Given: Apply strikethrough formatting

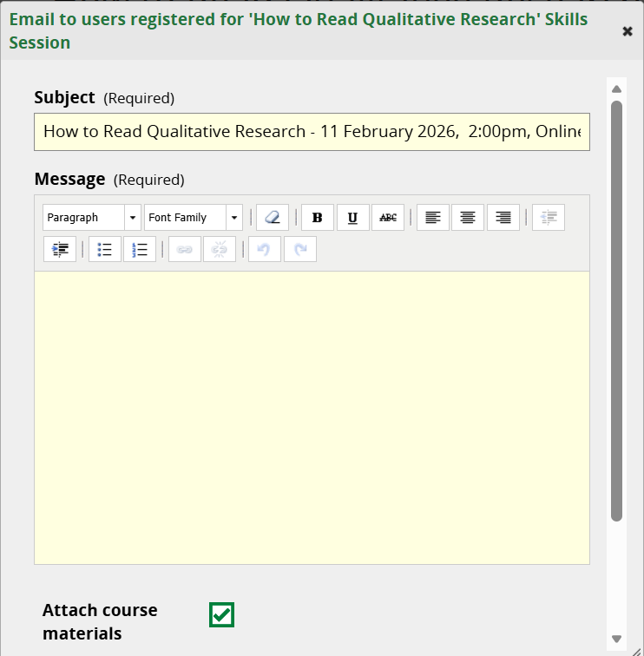Looking at the screenshot, I should coord(388,218).
